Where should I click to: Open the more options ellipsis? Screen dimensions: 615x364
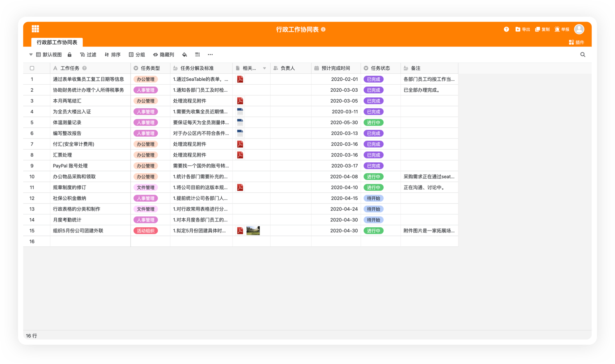coord(210,55)
